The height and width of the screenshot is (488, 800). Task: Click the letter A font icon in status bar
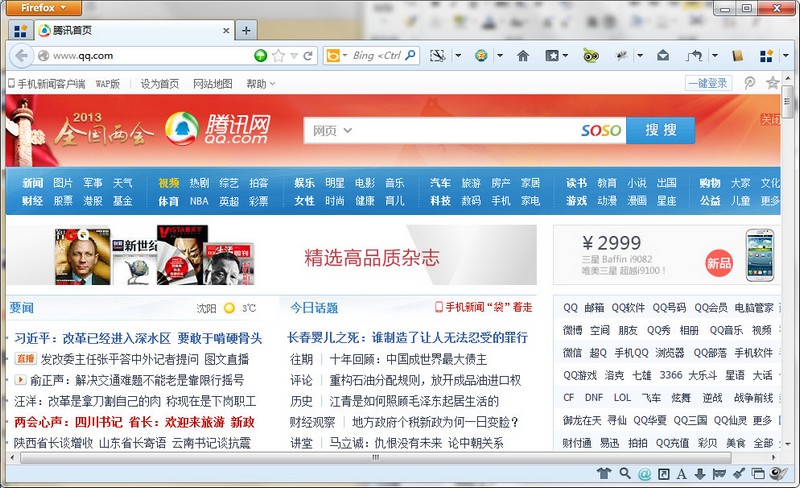(x=681, y=474)
